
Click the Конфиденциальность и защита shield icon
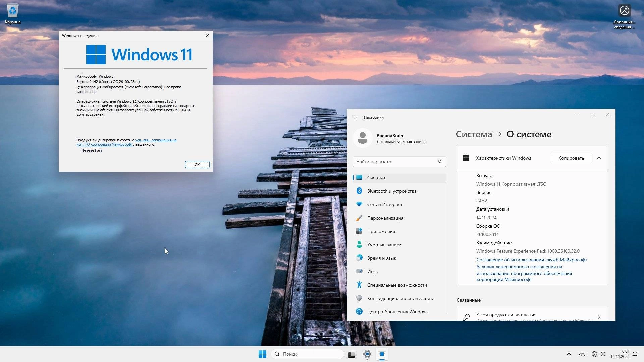click(x=359, y=298)
